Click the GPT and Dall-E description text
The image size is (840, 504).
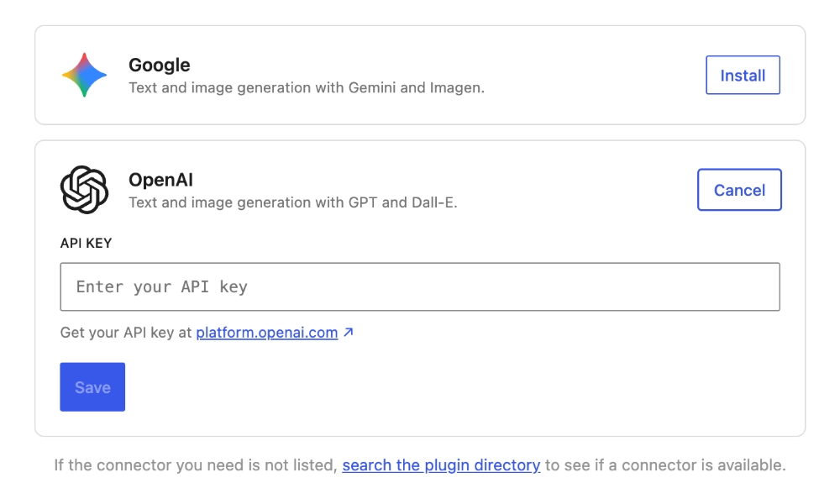coord(292,202)
